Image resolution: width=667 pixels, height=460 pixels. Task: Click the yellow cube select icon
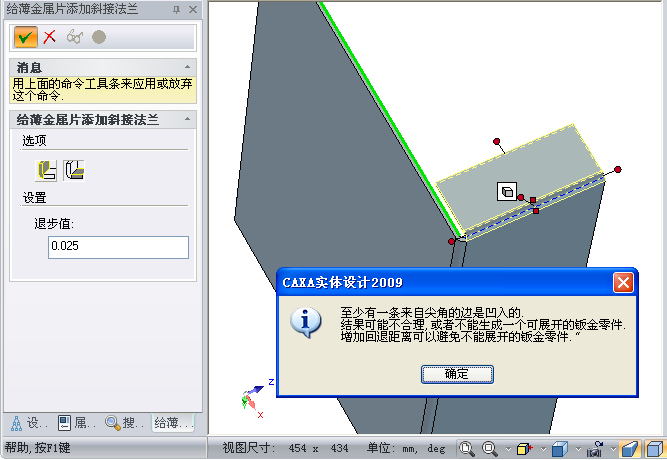point(524,449)
